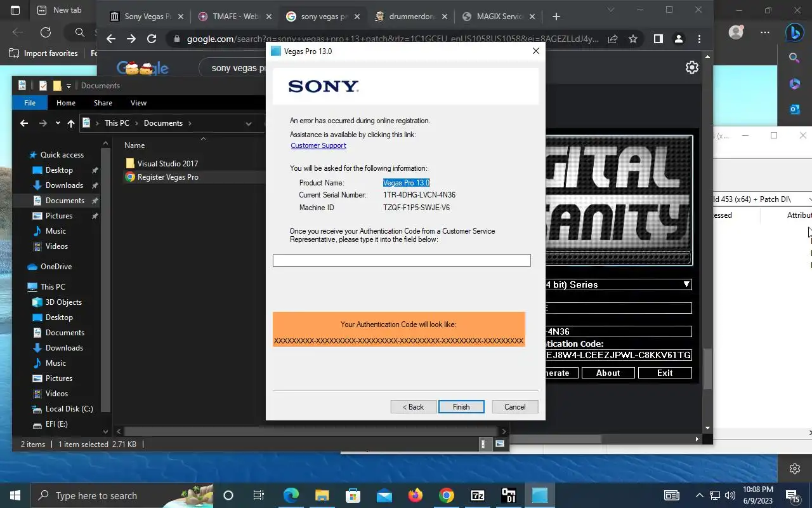Image resolution: width=812 pixels, height=508 pixels.
Task: Select the Register Vegas Pro file
Action: tap(167, 177)
